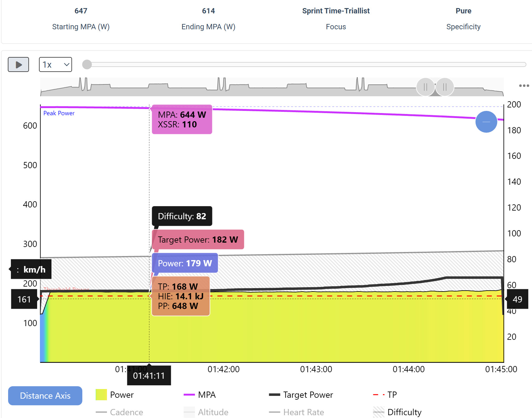Open the three-dot chart options menu
The height and width of the screenshot is (418, 532).
point(524,86)
